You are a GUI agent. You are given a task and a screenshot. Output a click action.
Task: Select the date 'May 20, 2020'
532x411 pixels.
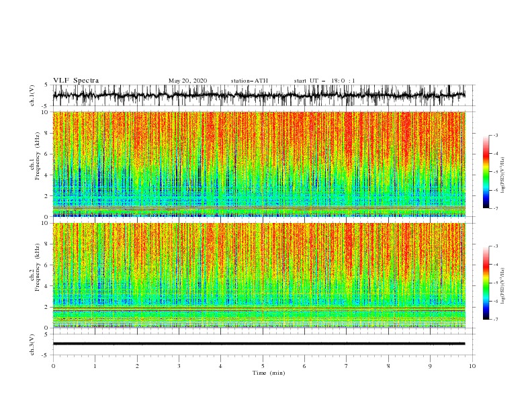pyautogui.click(x=187, y=81)
